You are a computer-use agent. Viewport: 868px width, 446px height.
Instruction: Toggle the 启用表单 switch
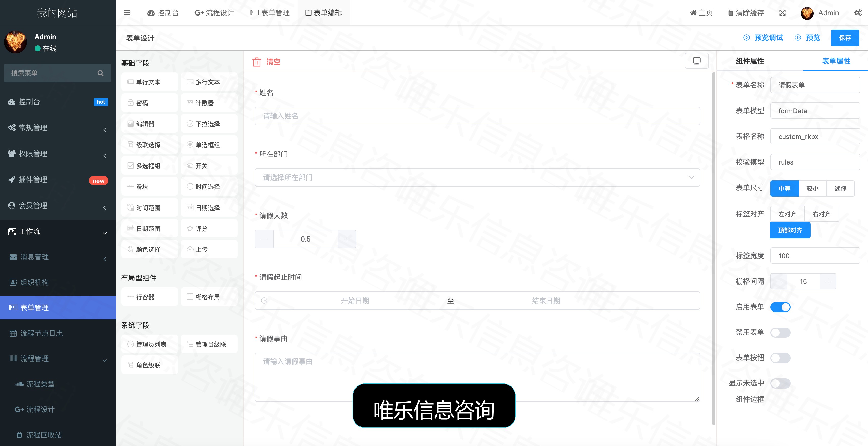(x=780, y=307)
